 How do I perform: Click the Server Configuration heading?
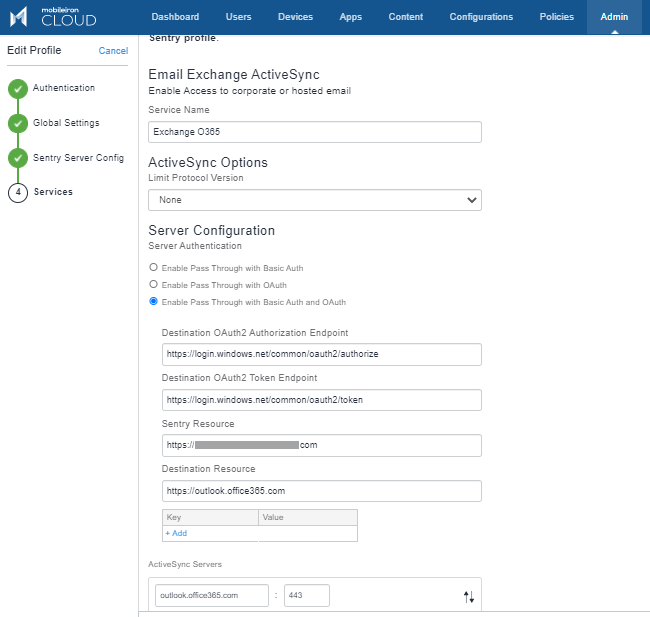point(211,231)
